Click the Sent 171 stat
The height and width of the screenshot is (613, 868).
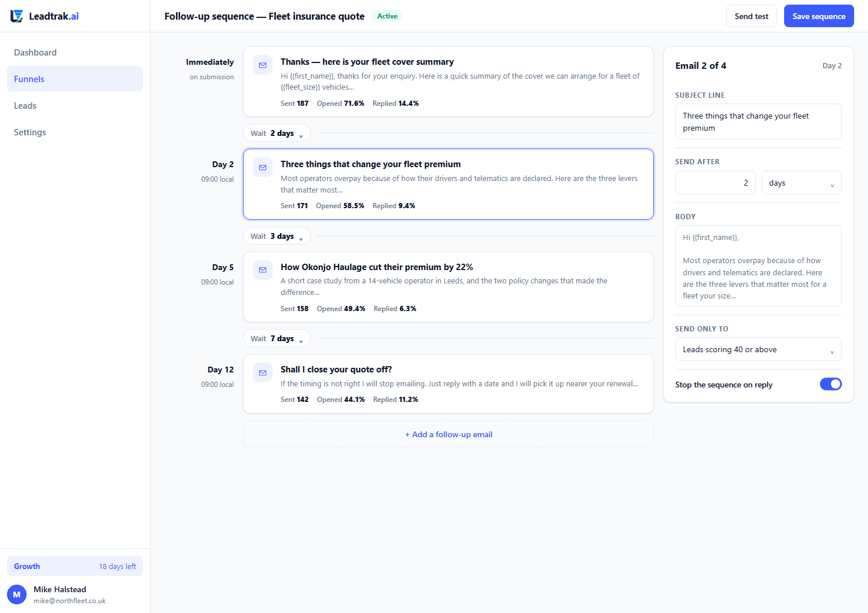point(294,206)
